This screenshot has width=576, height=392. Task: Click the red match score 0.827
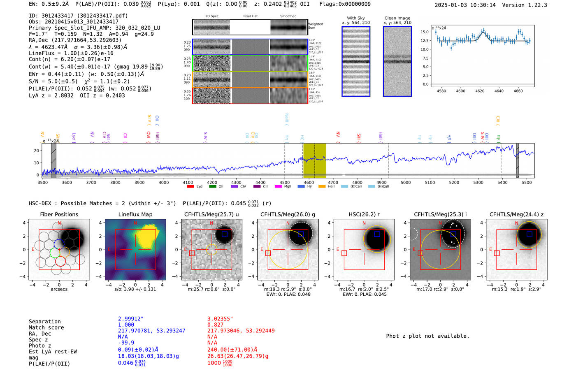[x=216, y=325]
